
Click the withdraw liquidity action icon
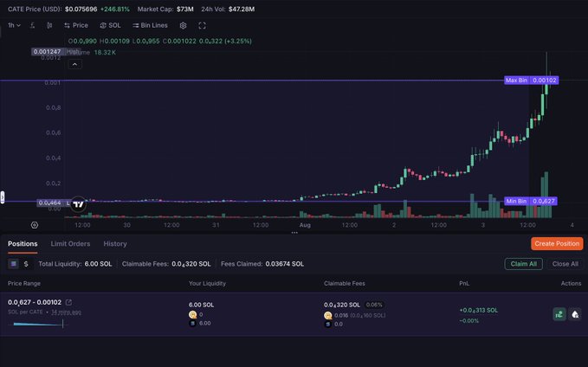[x=575, y=314]
